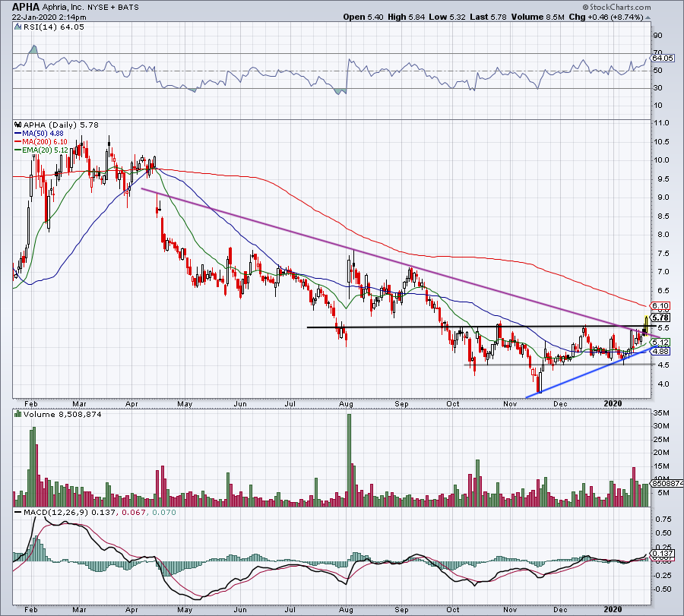Click the 2020 label on price panel axis
This screenshot has width=684, height=616.
point(613,403)
